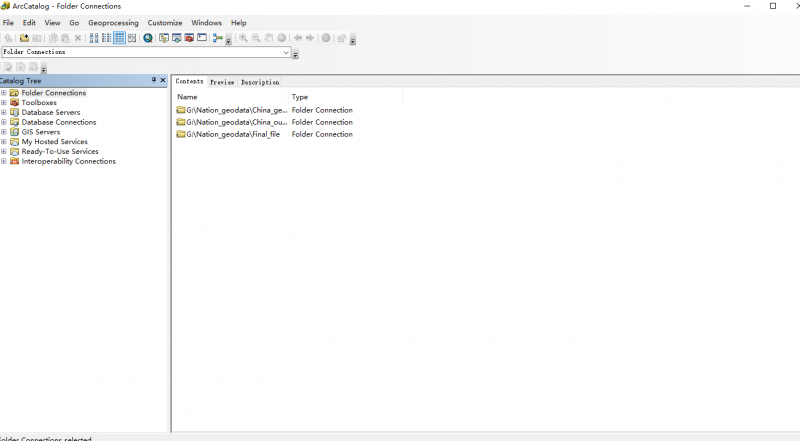The height and width of the screenshot is (441, 800).
Task: Switch contents to Thumbnails view
Action: click(131, 38)
